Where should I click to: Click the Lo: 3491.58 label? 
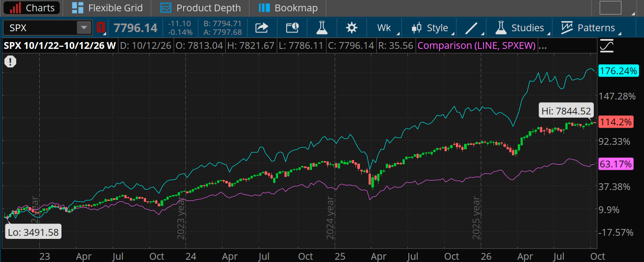pos(33,232)
